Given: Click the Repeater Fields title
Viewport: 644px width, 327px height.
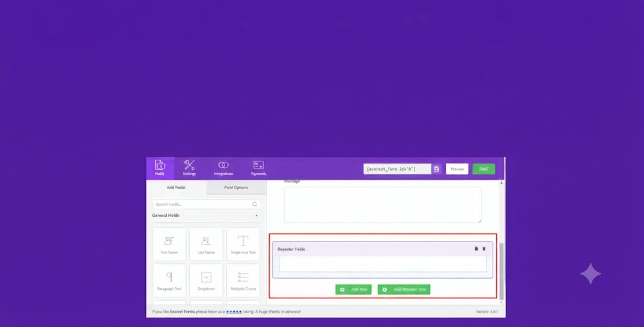Looking at the screenshot, I should 291,249.
